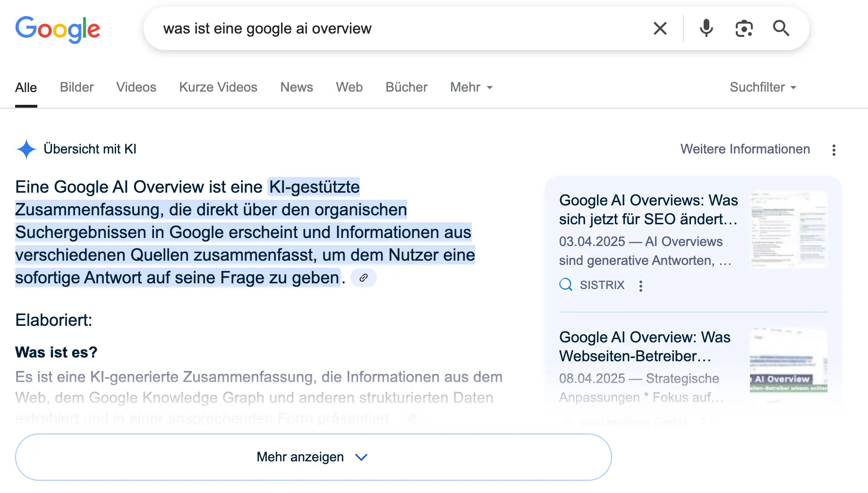Open the article Google AI Overview: Was Webseiten-Betreiber
Image resolution: width=868 pixels, height=493 pixels.
[x=645, y=347]
